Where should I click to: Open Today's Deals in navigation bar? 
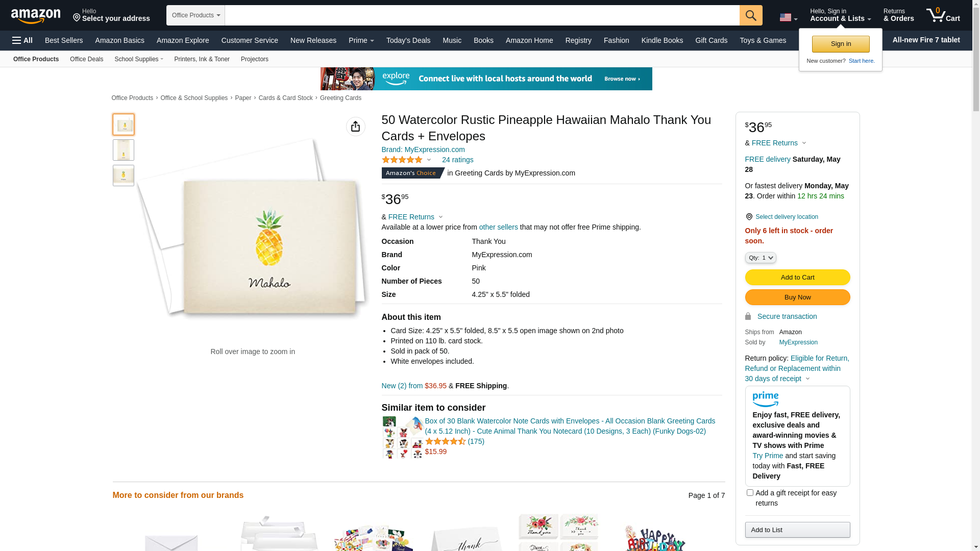(408, 40)
